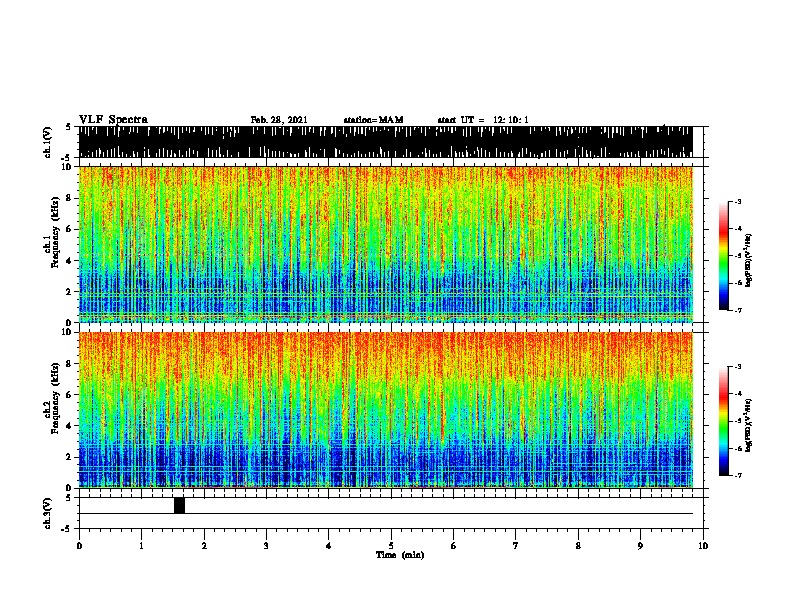The width and height of the screenshot is (792, 612).
Task: Click the ch.1 spectrogram color scale bar
Action: coord(723,256)
